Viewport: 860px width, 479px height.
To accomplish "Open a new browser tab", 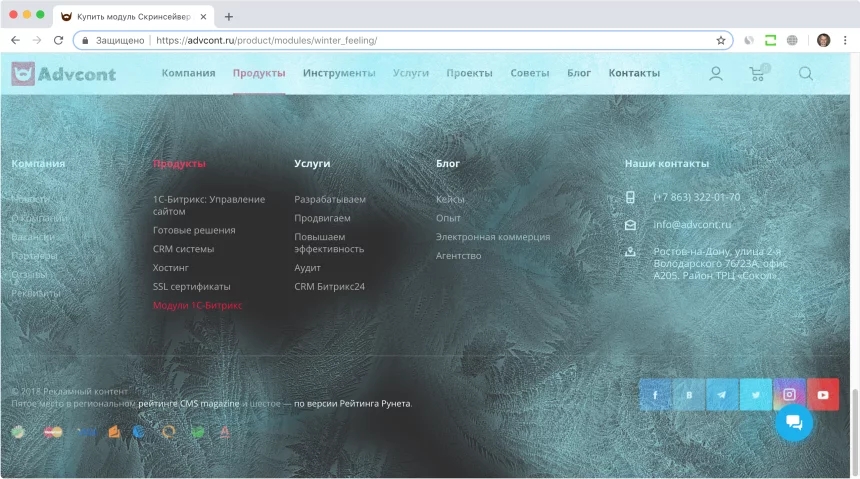I will 229,16.
